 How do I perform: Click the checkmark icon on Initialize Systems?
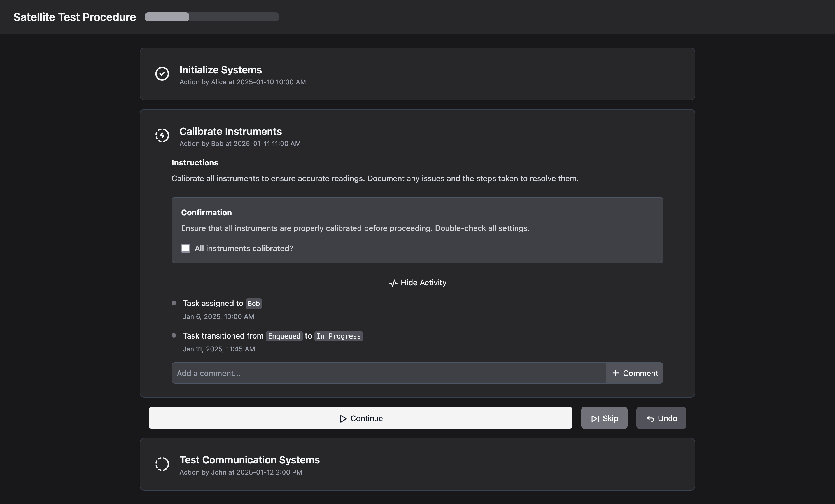(162, 74)
